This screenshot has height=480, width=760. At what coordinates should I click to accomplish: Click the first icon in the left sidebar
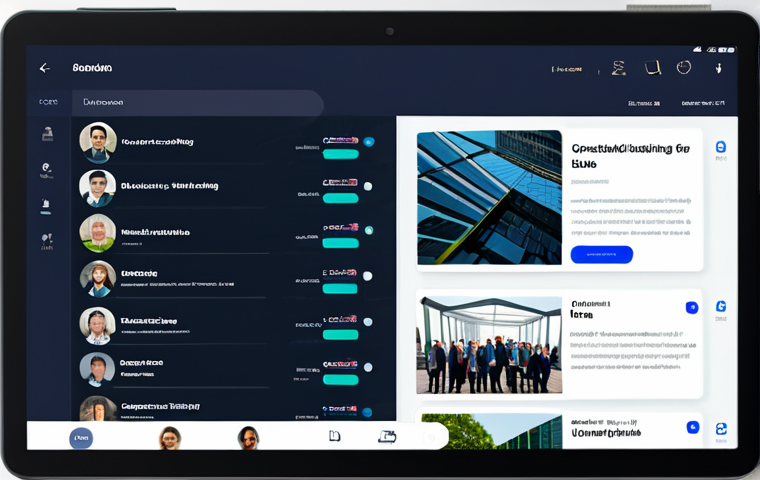click(x=47, y=134)
